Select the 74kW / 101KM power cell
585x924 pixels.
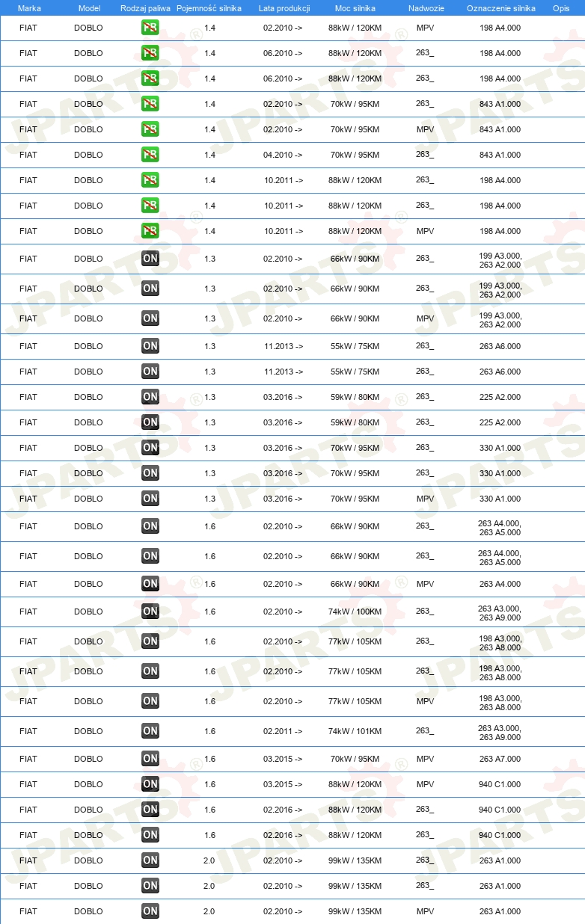click(x=355, y=731)
